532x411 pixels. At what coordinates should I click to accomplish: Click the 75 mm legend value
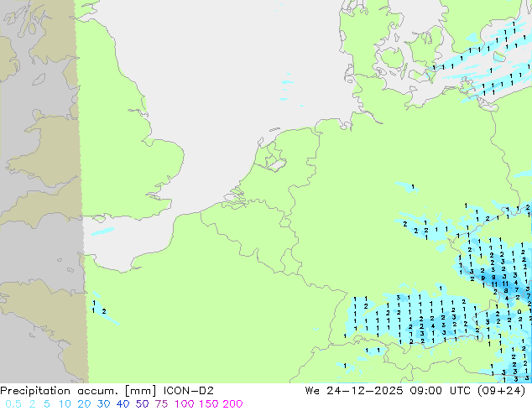(161, 404)
